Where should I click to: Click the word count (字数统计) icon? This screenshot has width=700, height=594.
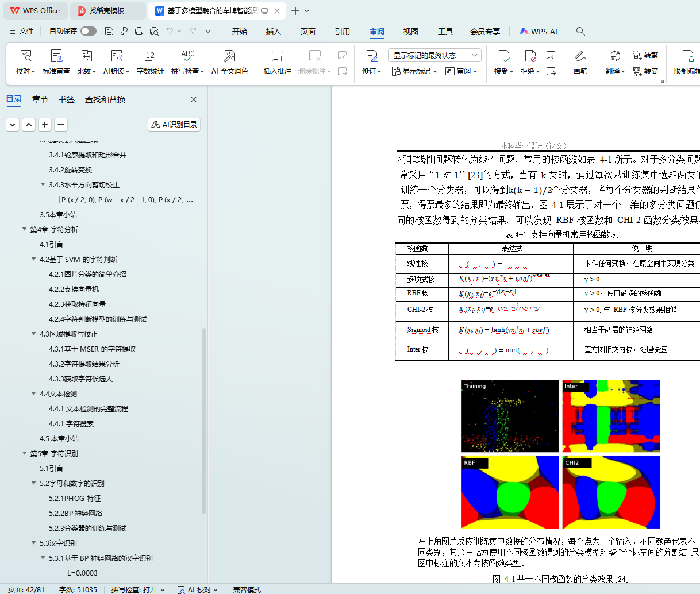pos(150,61)
